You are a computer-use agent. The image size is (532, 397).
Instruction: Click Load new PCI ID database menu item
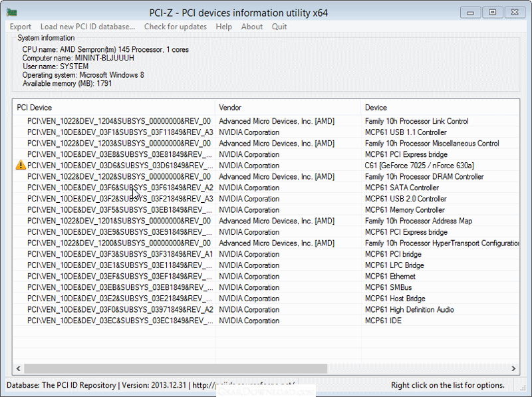(x=88, y=27)
